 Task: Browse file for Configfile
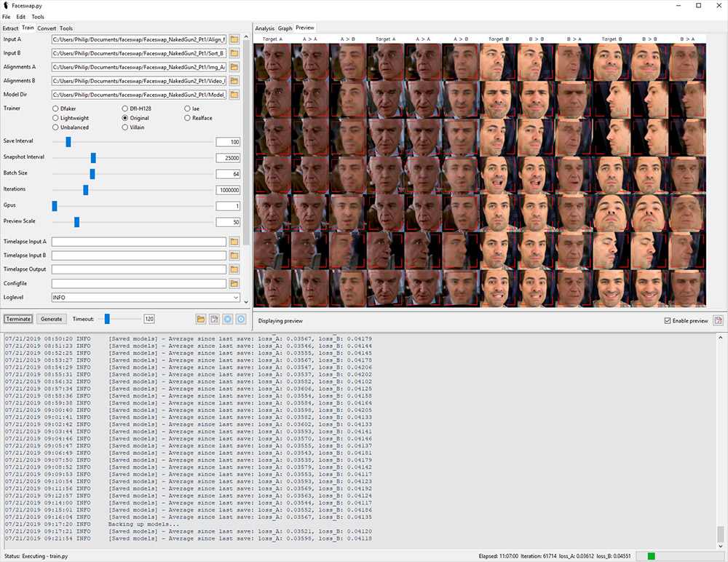tap(234, 283)
